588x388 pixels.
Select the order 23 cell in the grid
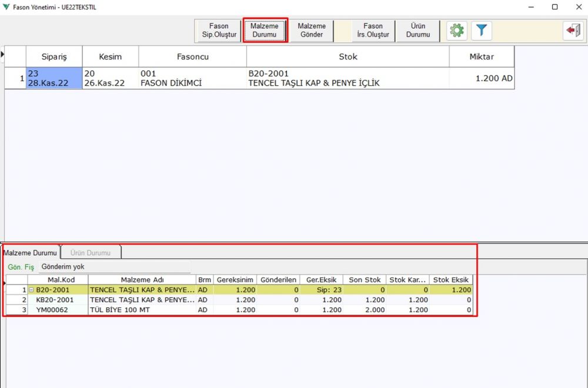point(54,78)
